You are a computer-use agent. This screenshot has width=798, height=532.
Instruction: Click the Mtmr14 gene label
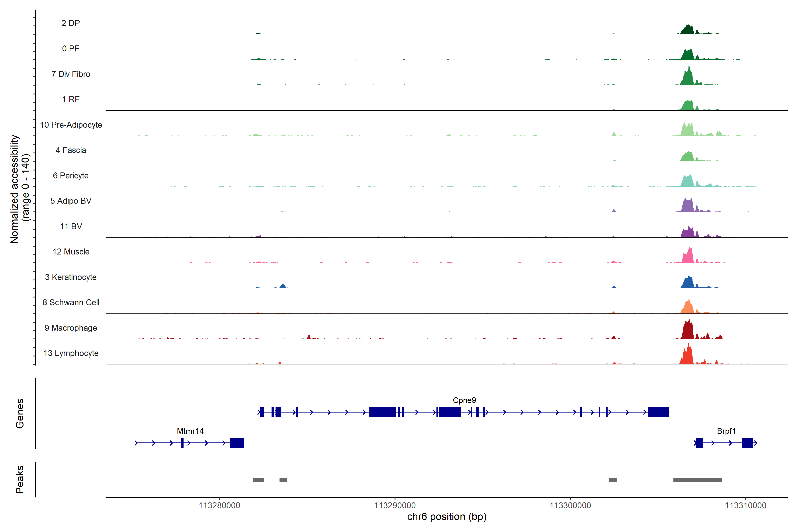point(190,431)
